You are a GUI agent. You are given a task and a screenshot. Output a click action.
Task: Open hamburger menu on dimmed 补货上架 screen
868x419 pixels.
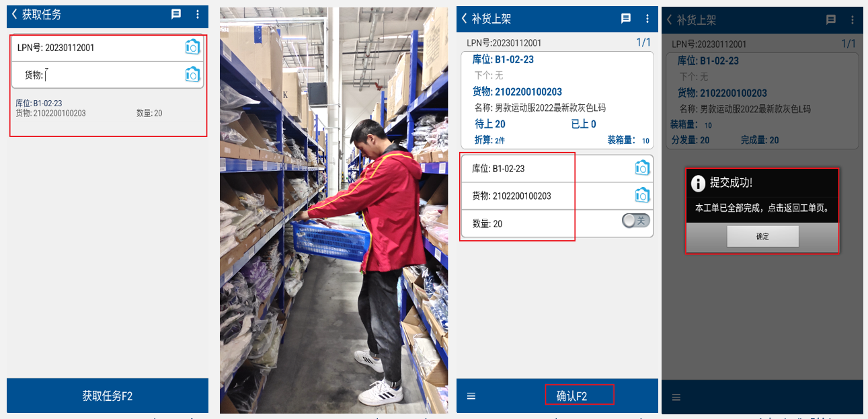click(x=676, y=397)
